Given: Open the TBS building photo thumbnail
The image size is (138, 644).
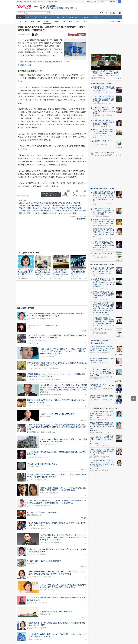Looking at the screenshot, I should (75, 49).
